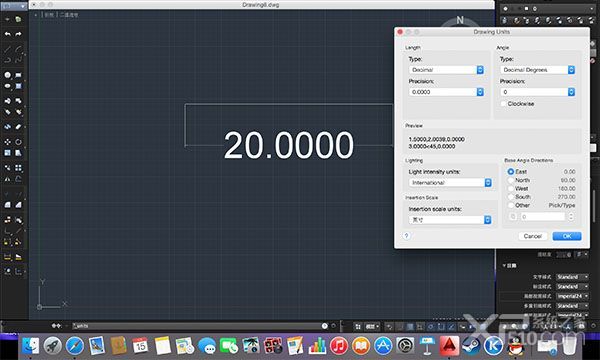This screenshot has height=360, width=600.
Task: Select the Array tool with four squares
Action: coord(18,168)
